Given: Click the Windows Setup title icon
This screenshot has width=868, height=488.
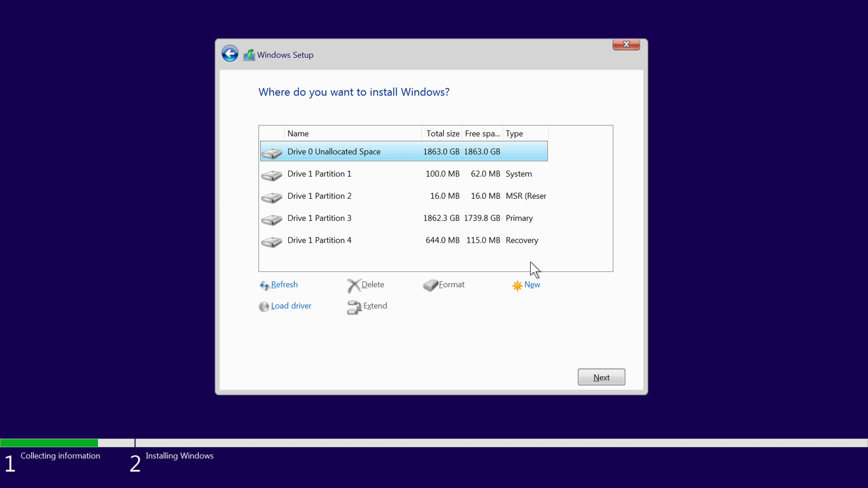Looking at the screenshot, I should (249, 55).
